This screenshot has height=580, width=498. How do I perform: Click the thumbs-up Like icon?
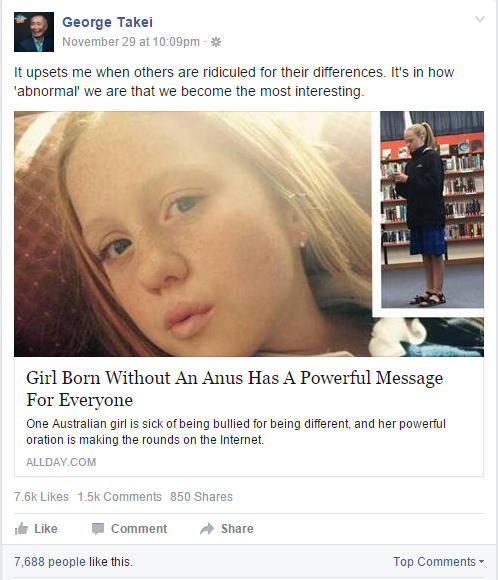[x=21, y=529]
